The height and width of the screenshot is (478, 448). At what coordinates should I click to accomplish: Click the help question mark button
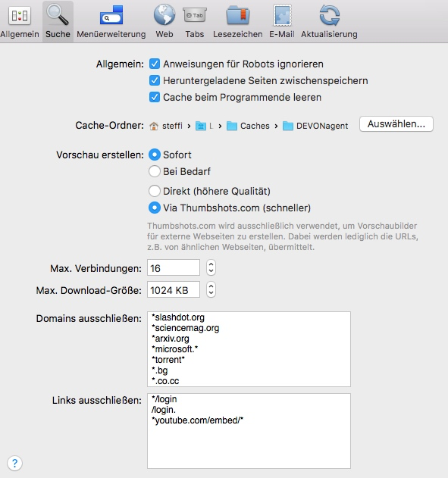pyautogui.click(x=14, y=464)
